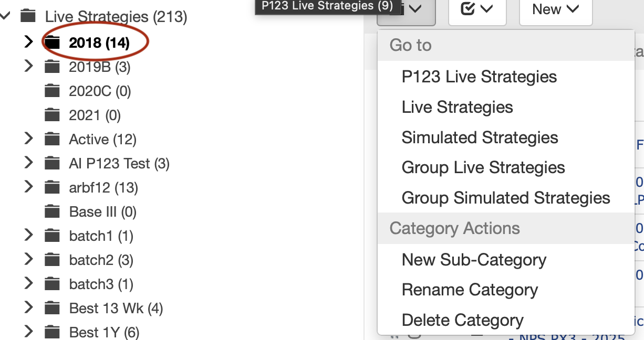This screenshot has height=340, width=644.
Task: Go to Simulated Strategies
Action: click(480, 137)
